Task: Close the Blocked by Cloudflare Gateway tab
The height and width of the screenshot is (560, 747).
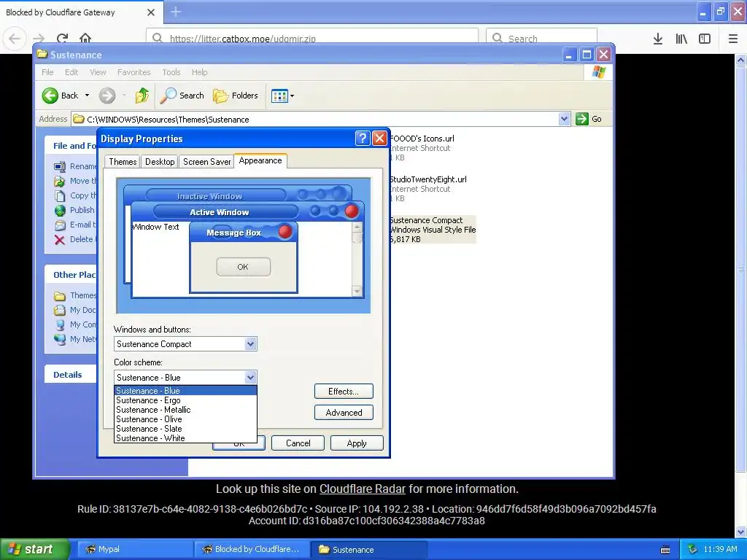Action: pos(151,12)
